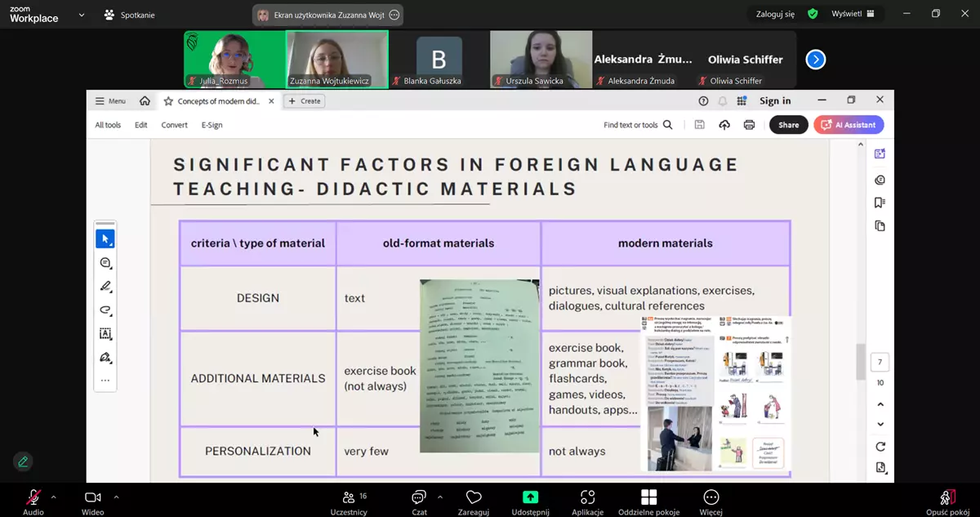Open the Zoom Workplace dropdown chevron
Viewport: 980px width, 517px height.
tap(82, 15)
